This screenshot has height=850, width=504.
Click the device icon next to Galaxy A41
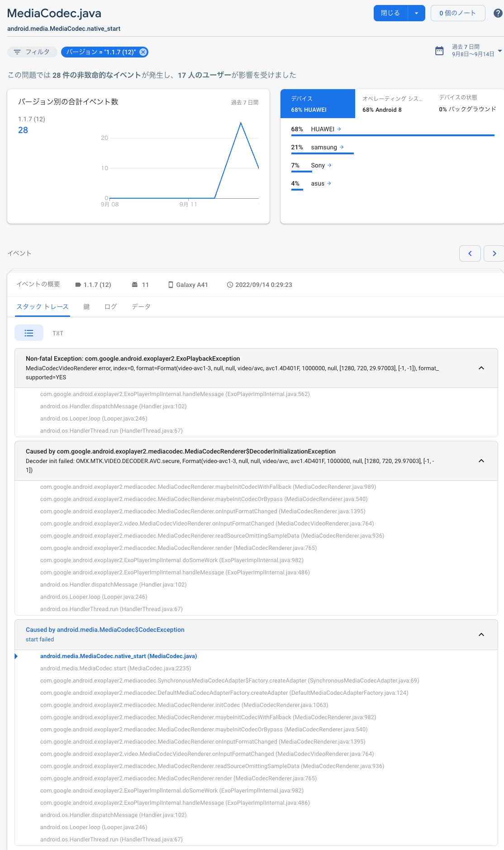click(x=171, y=284)
